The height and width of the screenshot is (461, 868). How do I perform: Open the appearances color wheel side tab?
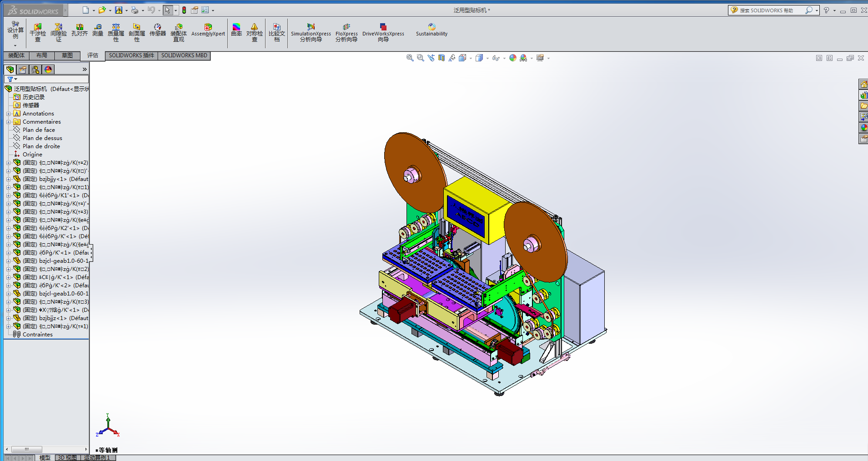863,128
